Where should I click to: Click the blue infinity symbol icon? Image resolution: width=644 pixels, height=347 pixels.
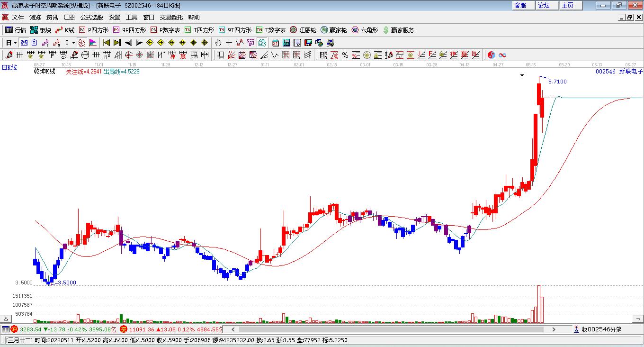coord(502,55)
